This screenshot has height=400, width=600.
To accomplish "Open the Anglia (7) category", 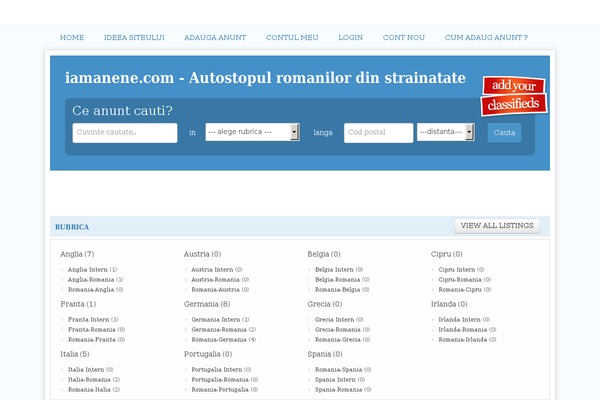I will (77, 254).
